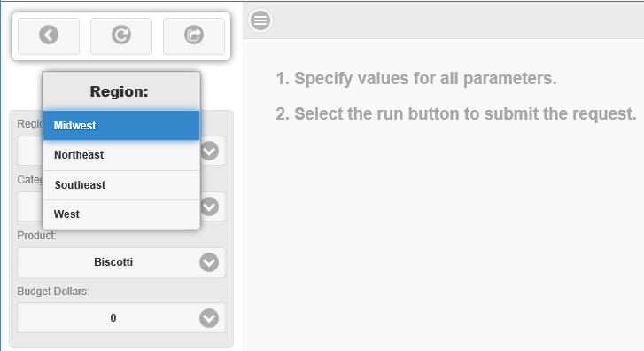
Task: Click the back arrow icon
Action: click(x=49, y=35)
